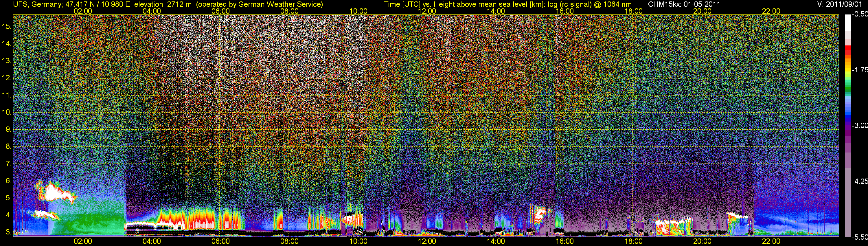
Task: Click the height axis label '9.'
Action: [x=8, y=129]
